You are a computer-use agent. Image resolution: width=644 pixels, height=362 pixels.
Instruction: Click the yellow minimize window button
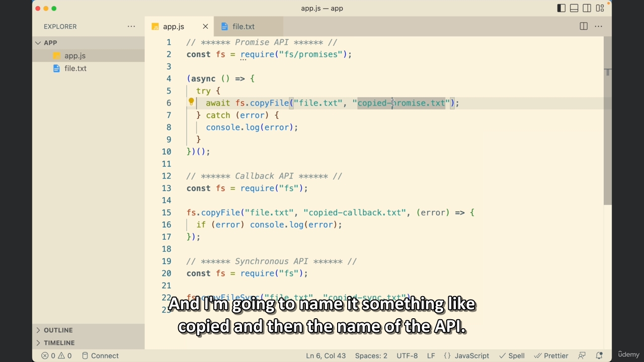[46, 8]
